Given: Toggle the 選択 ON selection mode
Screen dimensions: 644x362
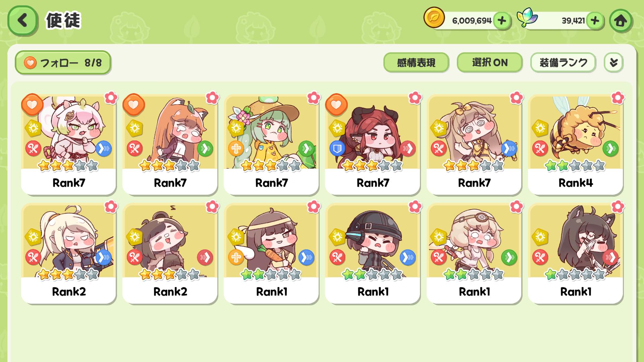Looking at the screenshot, I should (489, 62).
